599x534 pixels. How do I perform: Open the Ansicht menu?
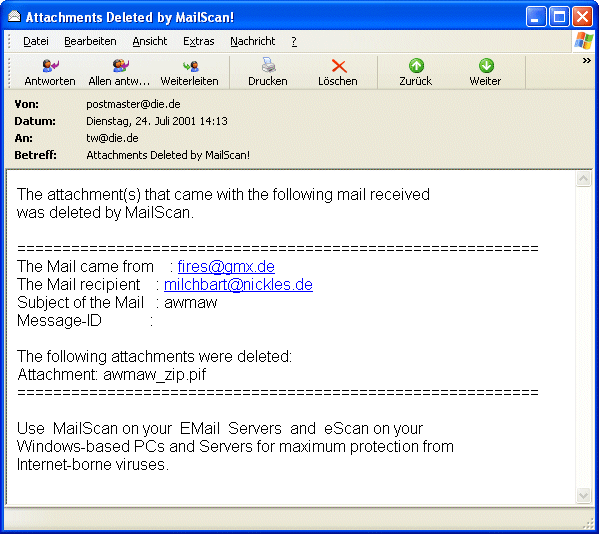pyautogui.click(x=150, y=41)
